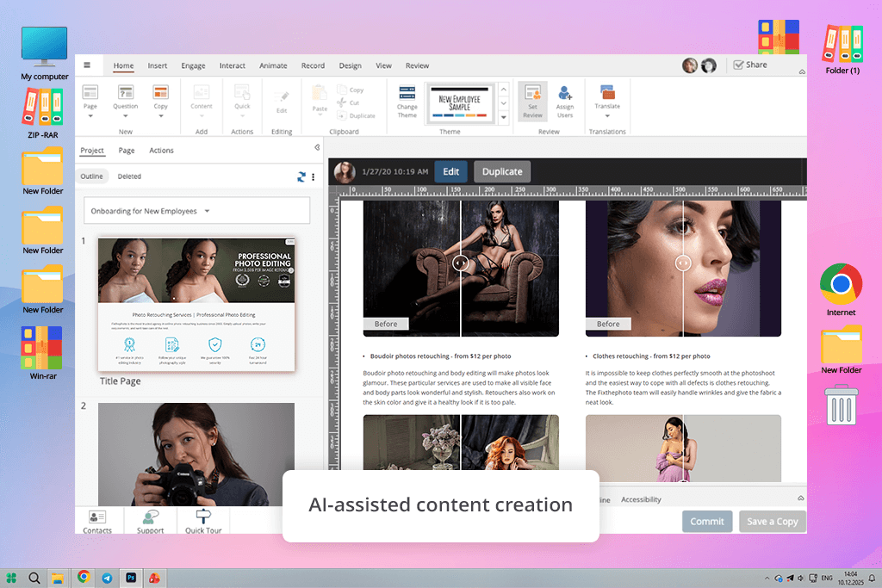The height and width of the screenshot is (588, 882).
Task: Click the grey Duplicate button
Action: tap(502, 171)
